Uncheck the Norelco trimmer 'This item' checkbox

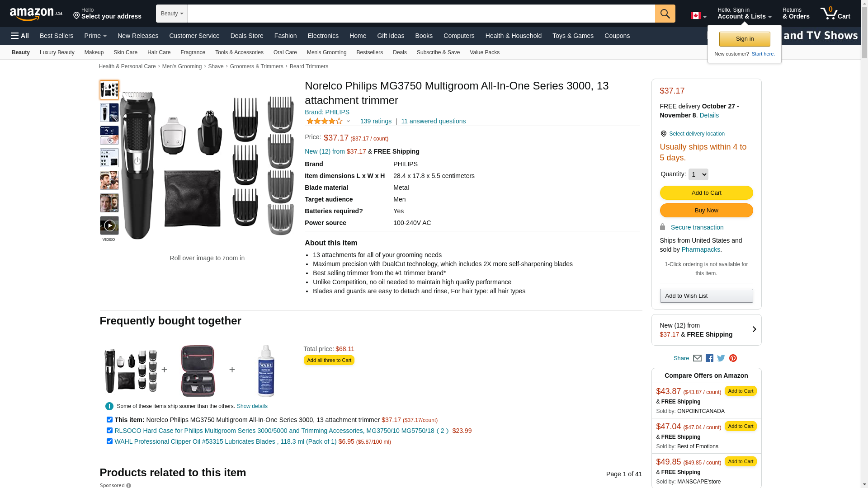pyautogui.click(x=109, y=420)
